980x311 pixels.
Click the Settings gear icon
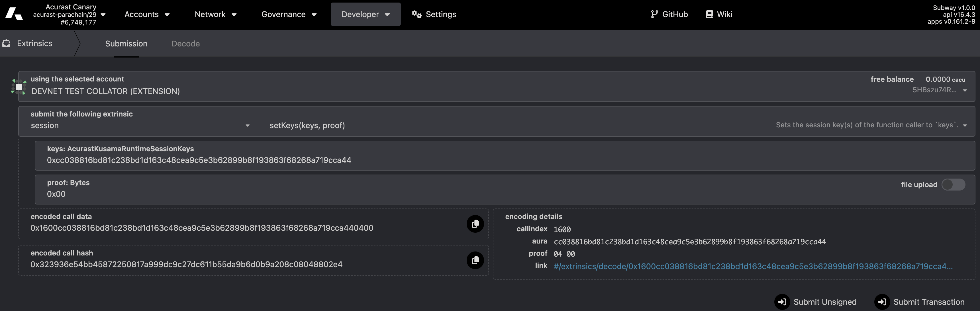[416, 14]
